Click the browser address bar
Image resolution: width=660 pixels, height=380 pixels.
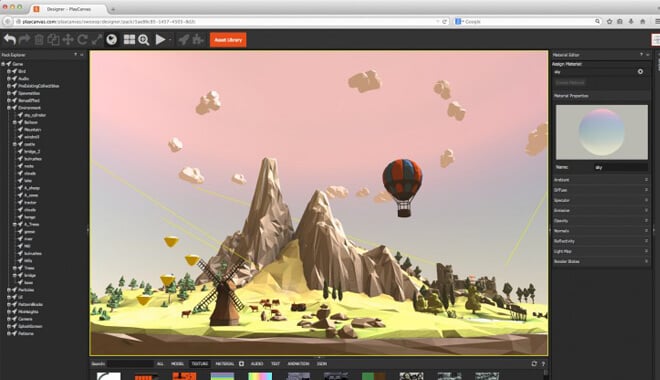click(x=227, y=21)
